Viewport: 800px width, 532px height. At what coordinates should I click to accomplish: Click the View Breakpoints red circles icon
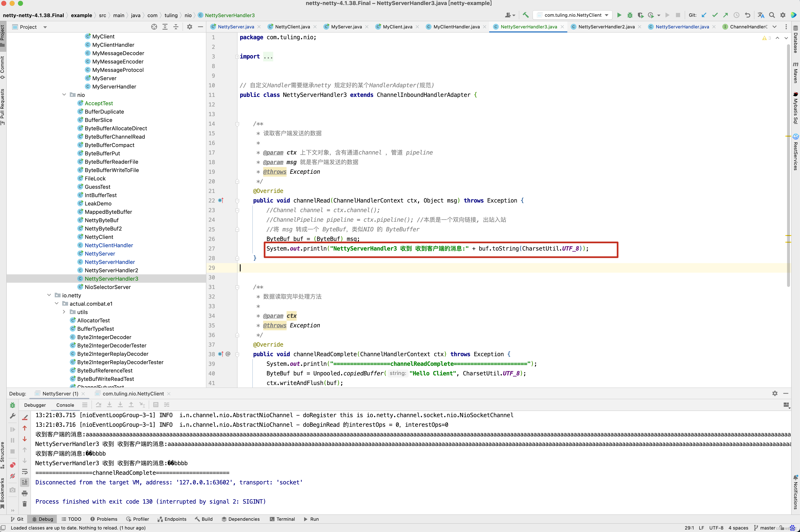[x=13, y=465]
